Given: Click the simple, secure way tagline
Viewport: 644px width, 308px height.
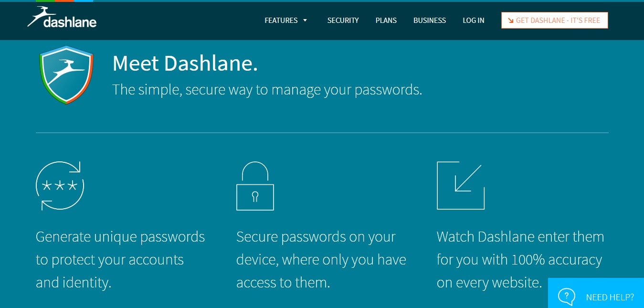Looking at the screenshot, I should 267,90.
